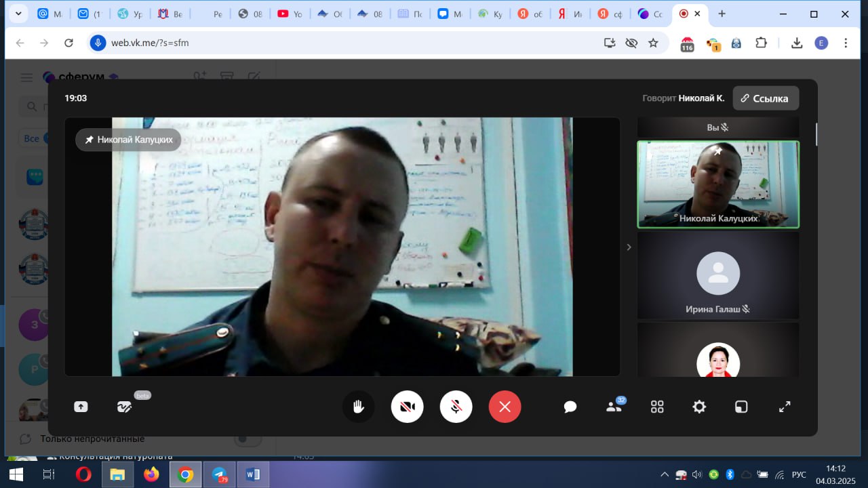Switch to the YouTube browser tab
This screenshot has height=488, width=868.
click(x=289, y=14)
